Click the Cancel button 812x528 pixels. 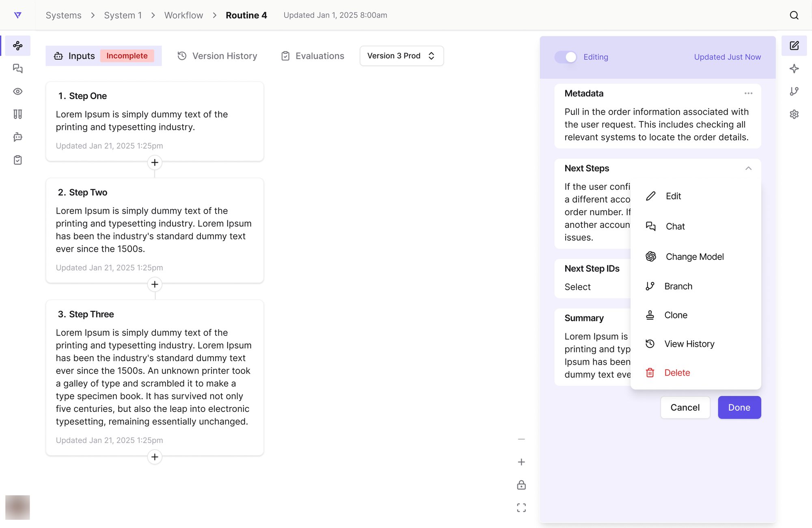[685, 407]
